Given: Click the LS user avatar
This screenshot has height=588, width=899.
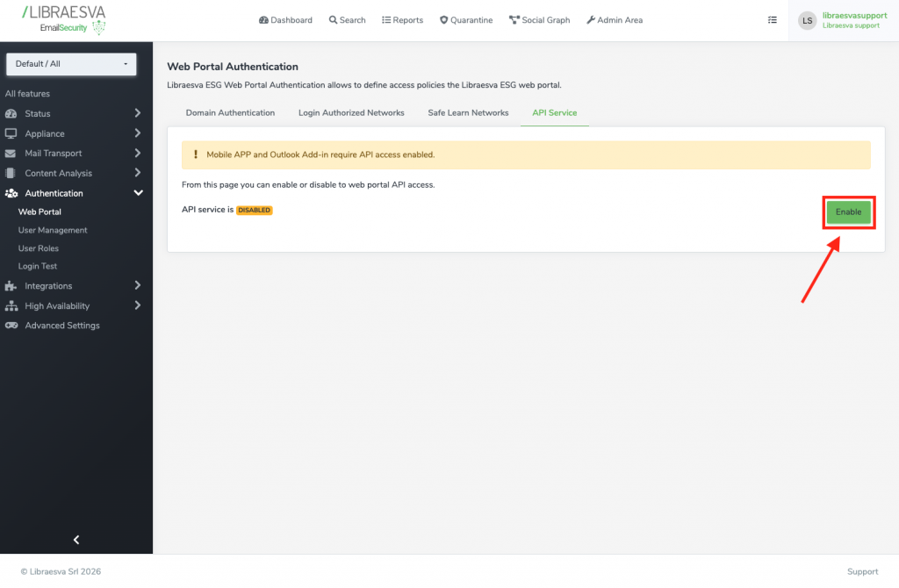Looking at the screenshot, I should click(808, 21).
